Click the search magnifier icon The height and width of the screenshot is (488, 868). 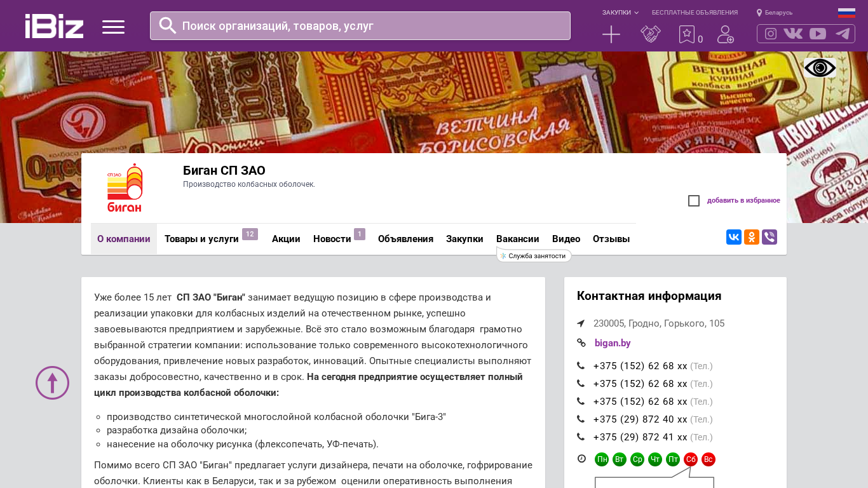(x=168, y=25)
